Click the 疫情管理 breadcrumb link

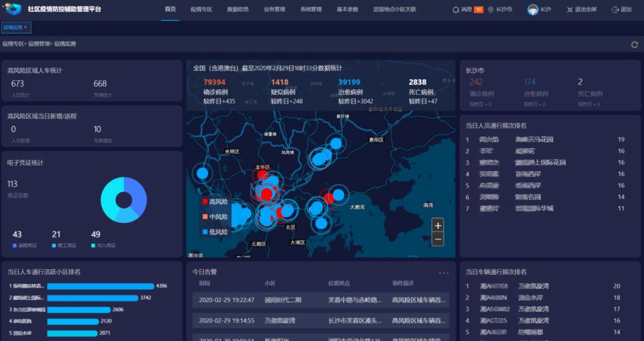pyautogui.click(x=39, y=44)
